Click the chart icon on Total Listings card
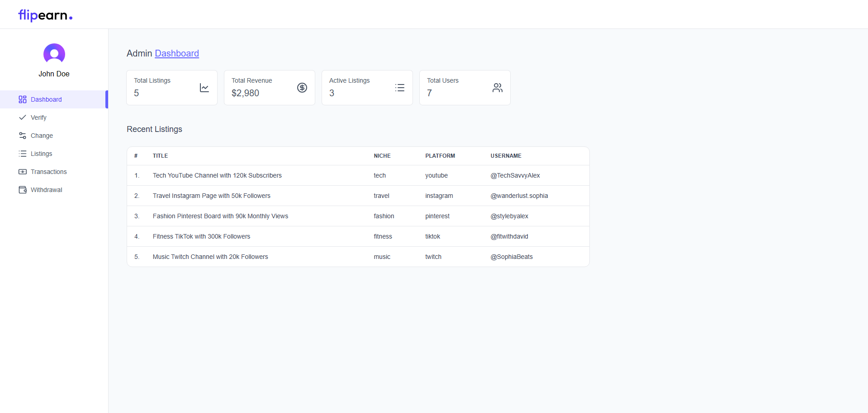This screenshot has width=868, height=413. pos(204,88)
